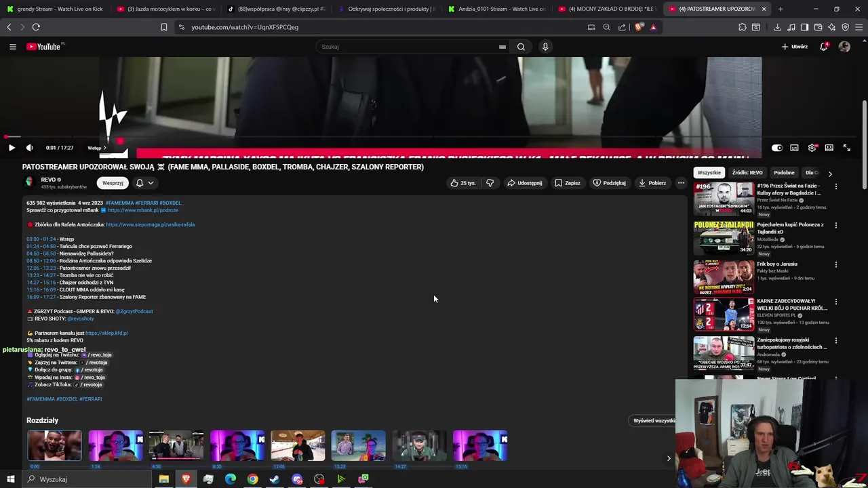Toggle the browser sidebar panel
Screen dimensions: 868x488
click(x=804, y=27)
